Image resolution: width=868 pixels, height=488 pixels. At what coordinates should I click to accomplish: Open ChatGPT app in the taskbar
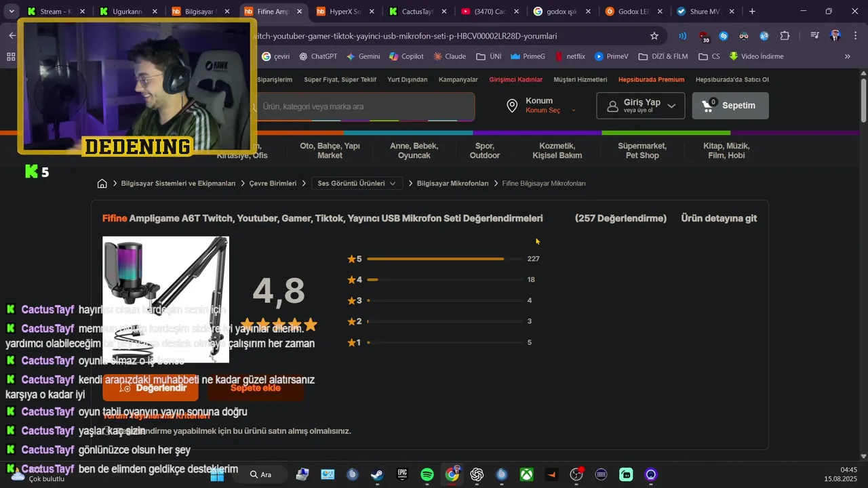coord(477,474)
